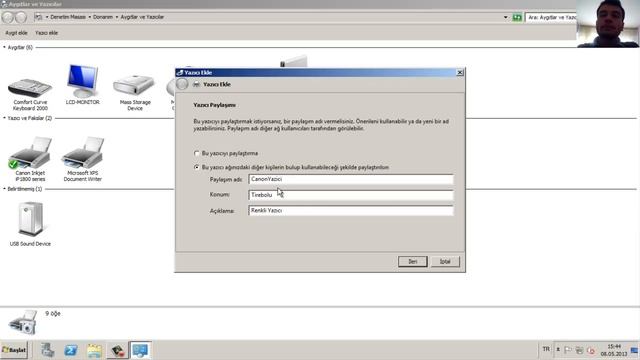Select the Comfort Curve Keyboard 2000 device

coord(30,93)
